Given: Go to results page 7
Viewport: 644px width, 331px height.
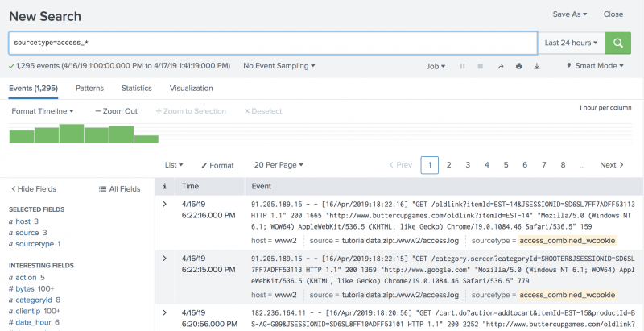Looking at the screenshot, I should 544,165.
